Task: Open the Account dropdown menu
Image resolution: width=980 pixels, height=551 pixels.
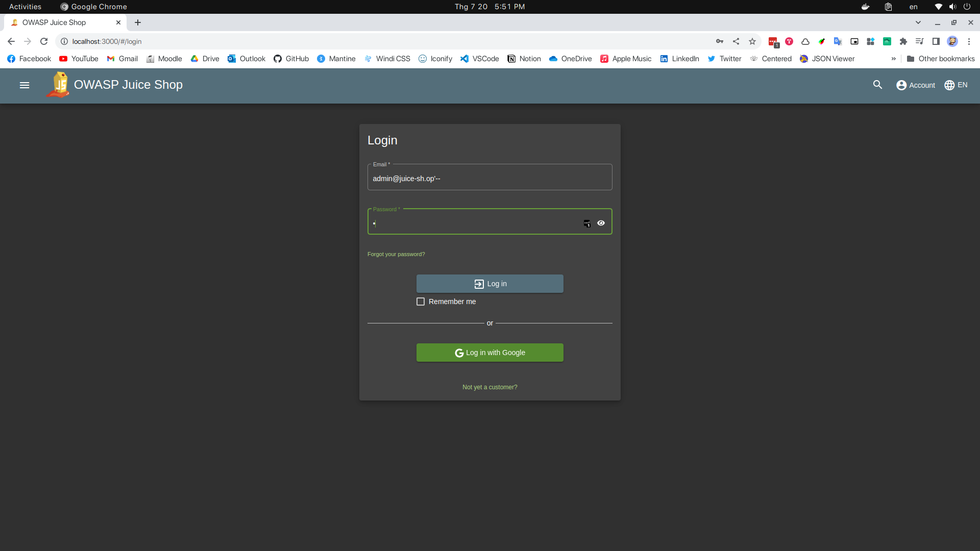Action: tap(916, 85)
